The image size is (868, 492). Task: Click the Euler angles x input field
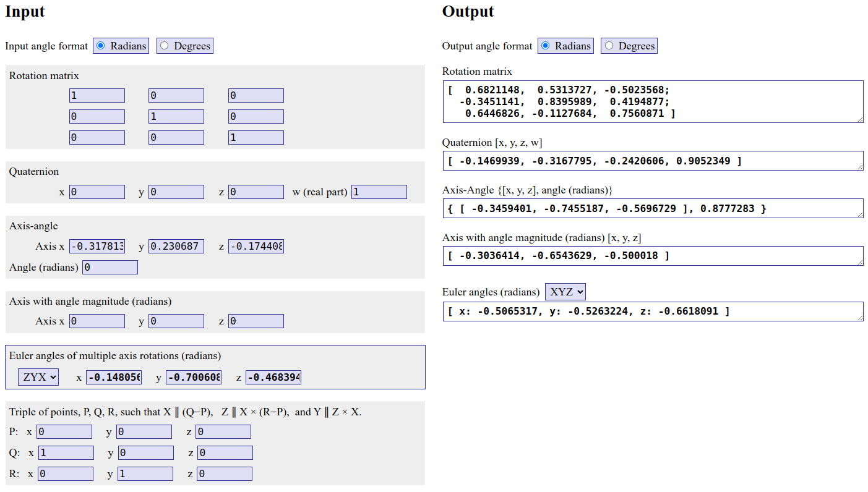pos(114,377)
